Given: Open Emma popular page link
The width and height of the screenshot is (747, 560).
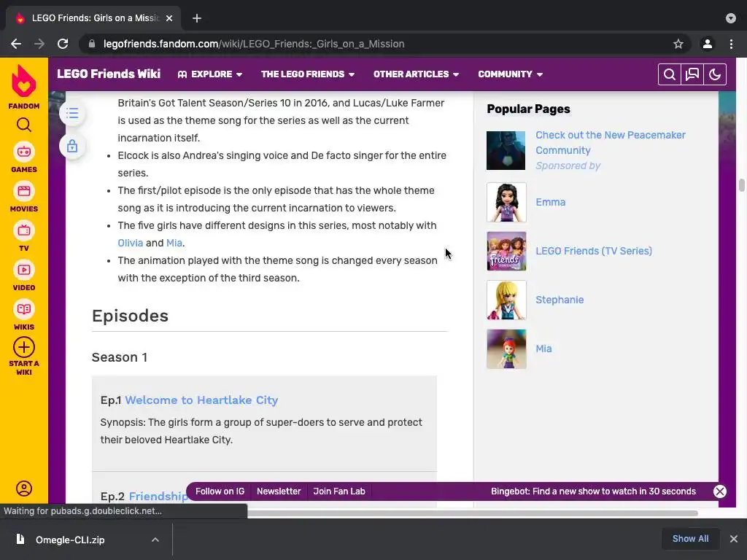Looking at the screenshot, I should point(550,202).
